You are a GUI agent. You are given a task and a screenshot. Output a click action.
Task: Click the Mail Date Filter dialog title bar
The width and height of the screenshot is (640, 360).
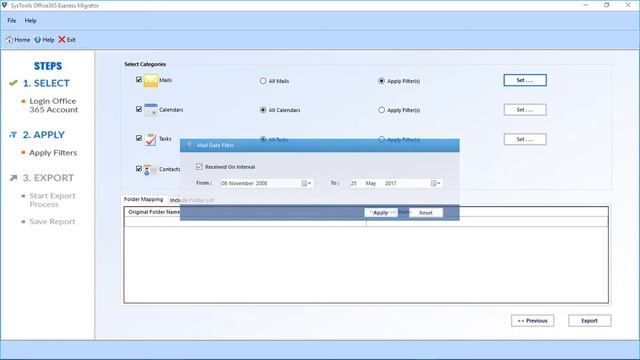[x=320, y=145]
